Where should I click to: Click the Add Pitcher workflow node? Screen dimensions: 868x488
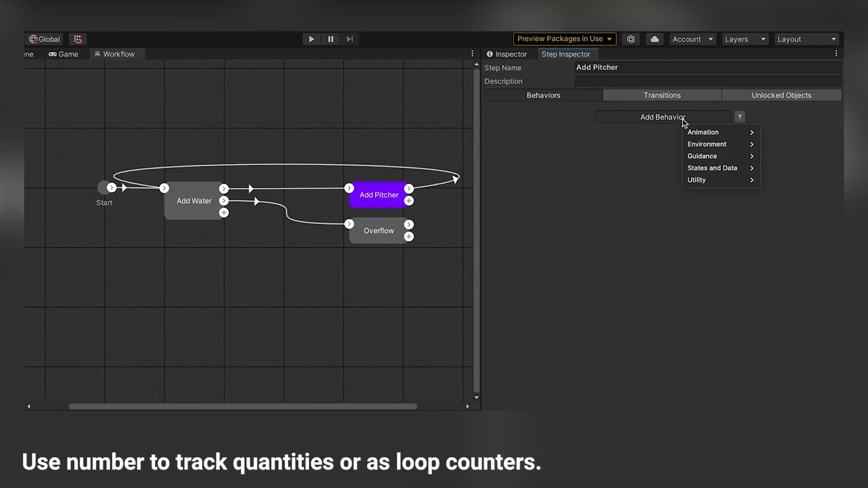pyautogui.click(x=378, y=195)
